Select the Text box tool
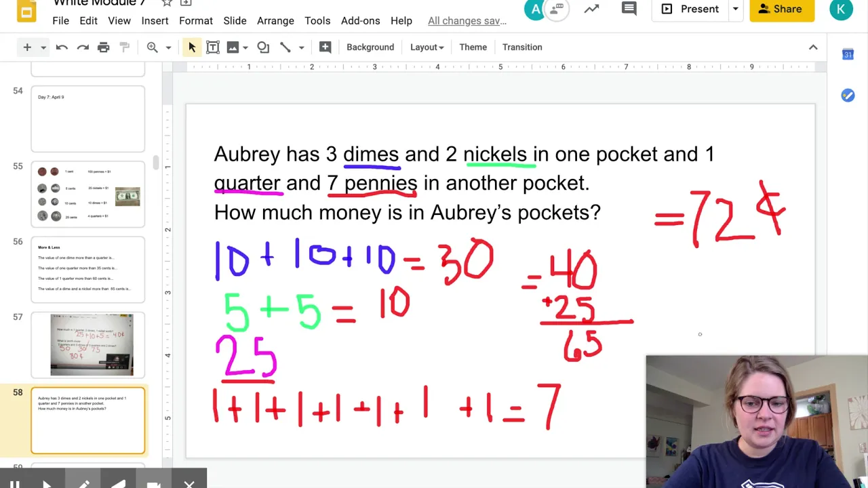Image resolution: width=868 pixels, height=488 pixels. tap(212, 47)
